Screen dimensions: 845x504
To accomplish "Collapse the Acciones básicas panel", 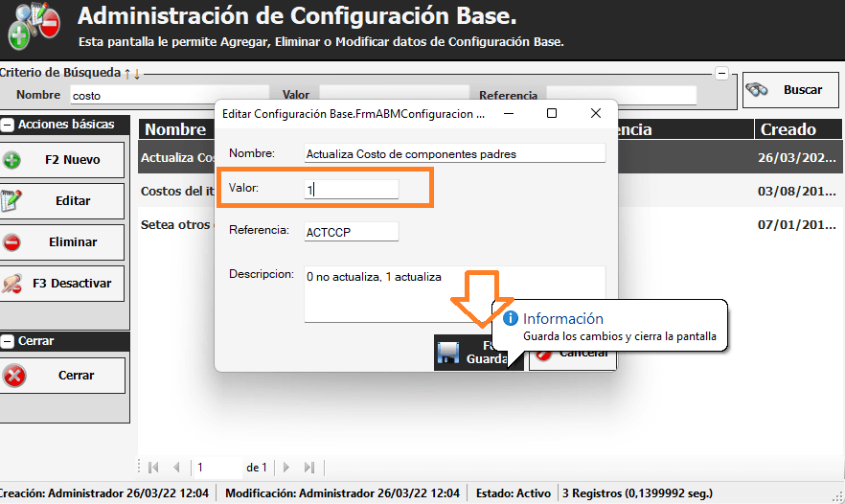I will pyautogui.click(x=7, y=125).
